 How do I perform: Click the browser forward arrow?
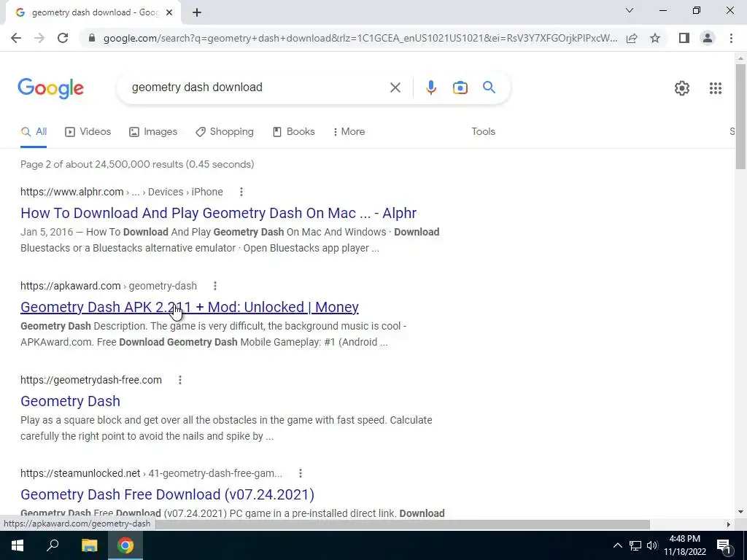(39, 38)
